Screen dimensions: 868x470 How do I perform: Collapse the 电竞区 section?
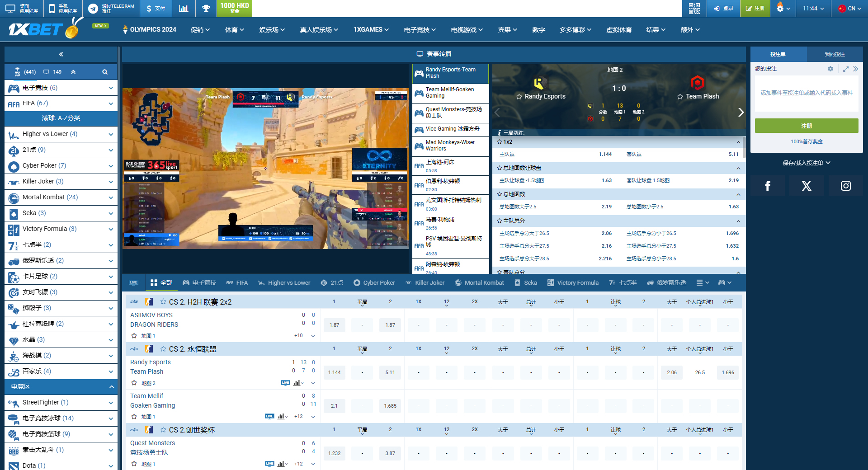pyautogui.click(x=111, y=387)
